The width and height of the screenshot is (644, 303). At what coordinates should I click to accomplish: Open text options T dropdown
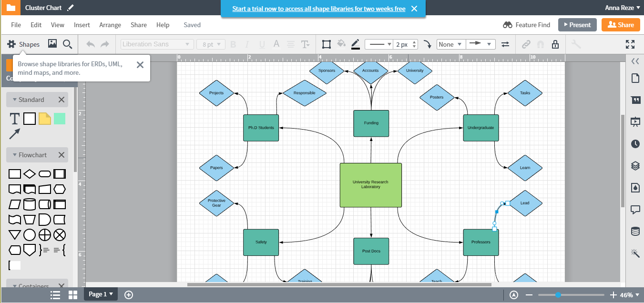306,44
